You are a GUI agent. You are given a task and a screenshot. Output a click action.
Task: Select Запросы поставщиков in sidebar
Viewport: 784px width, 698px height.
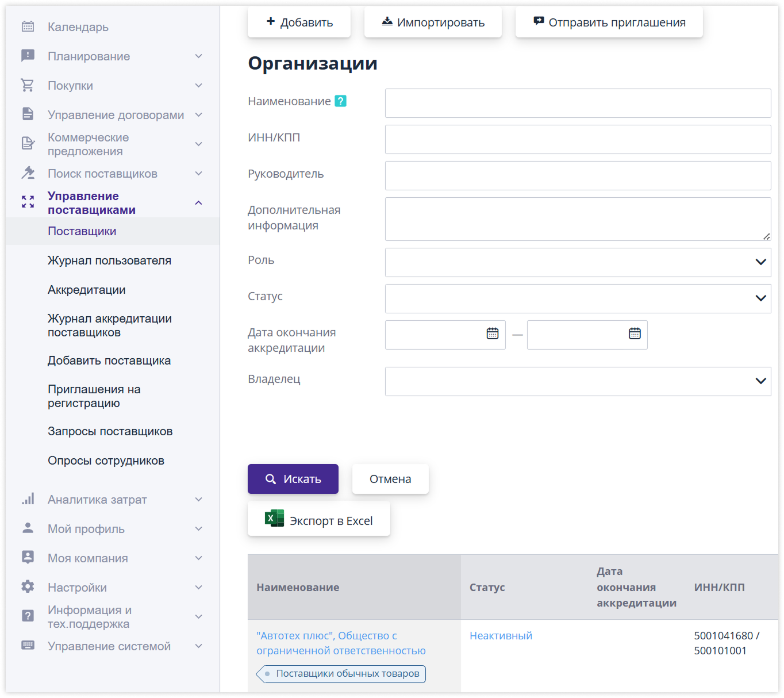110,431
